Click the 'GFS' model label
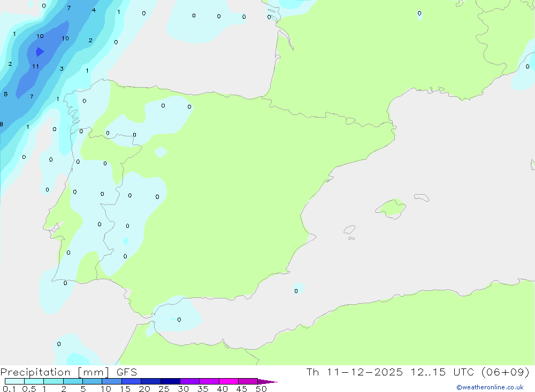The image size is (535, 392). (127, 372)
